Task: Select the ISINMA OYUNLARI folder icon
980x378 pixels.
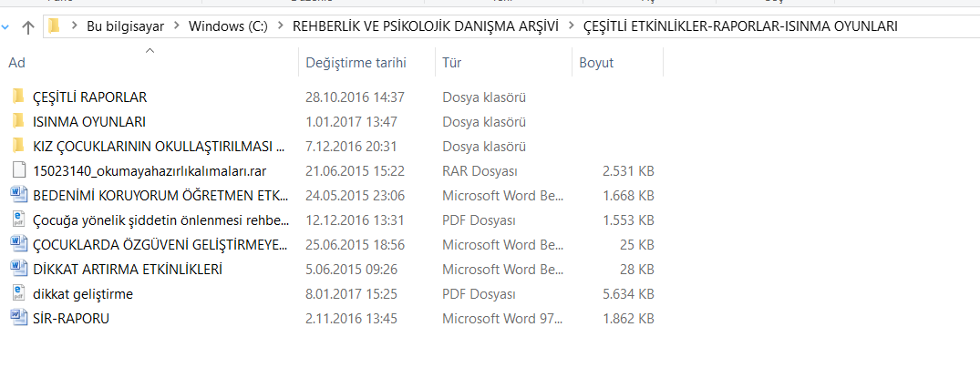Action: pos(18,121)
